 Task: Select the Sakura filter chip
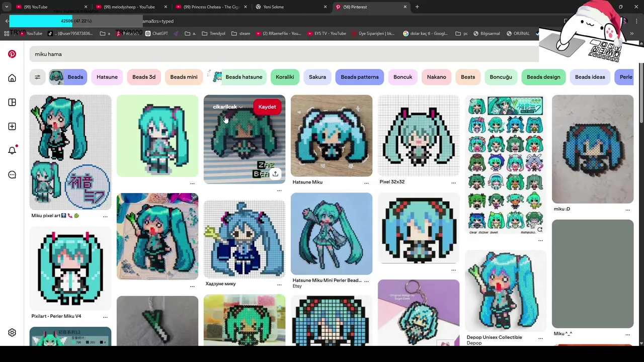(317, 77)
